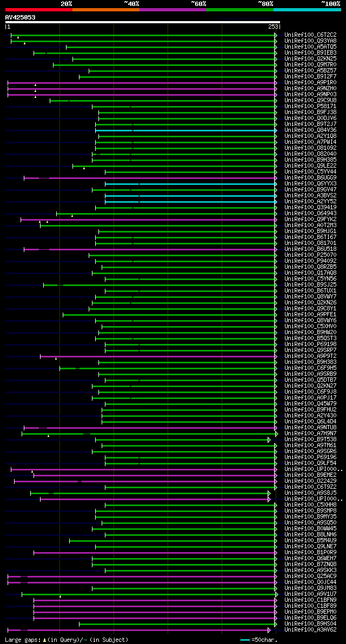
Task: Select UniRef100_A9NP03 hit label
Action: (310, 95)
